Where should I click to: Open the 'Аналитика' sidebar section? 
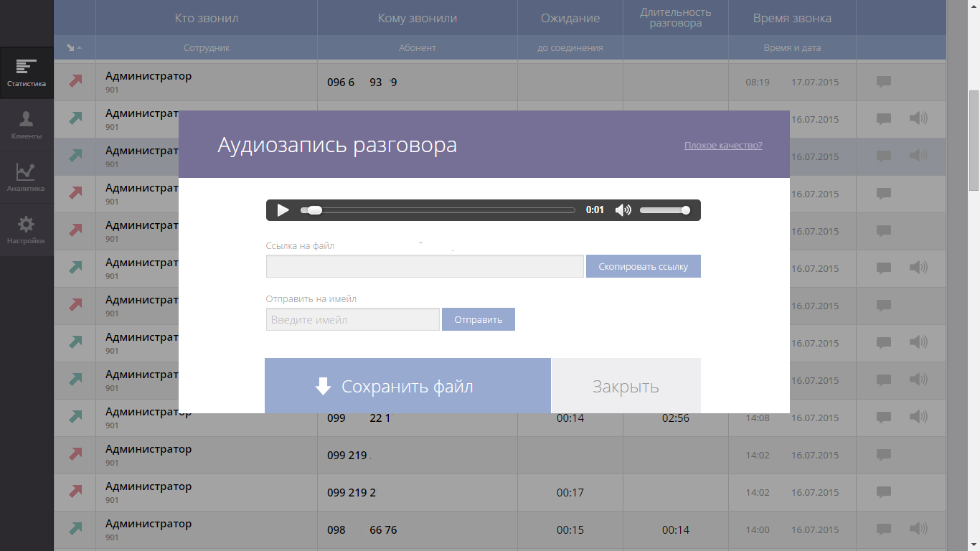pyautogui.click(x=27, y=178)
